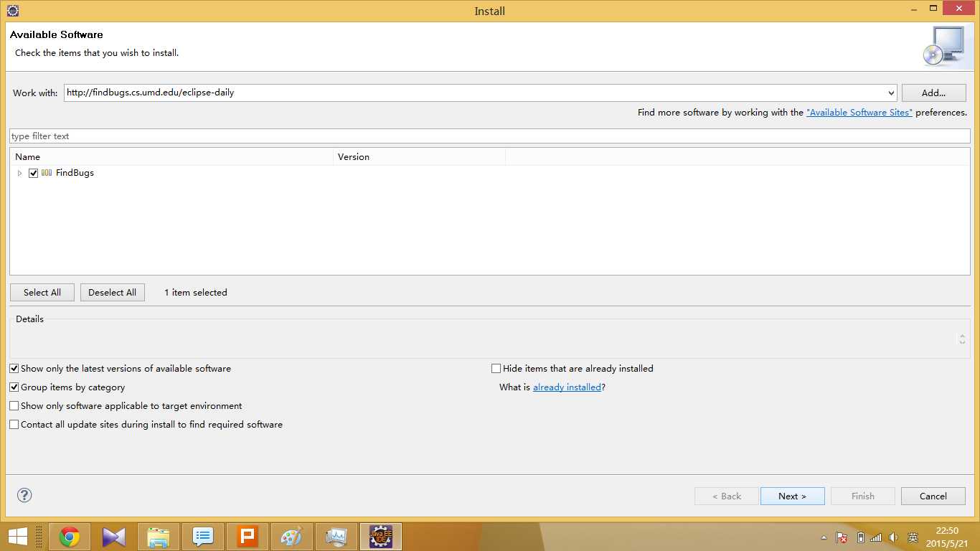This screenshot has height=551, width=980.
Task: Click the Next > button
Action: coord(793,496)
